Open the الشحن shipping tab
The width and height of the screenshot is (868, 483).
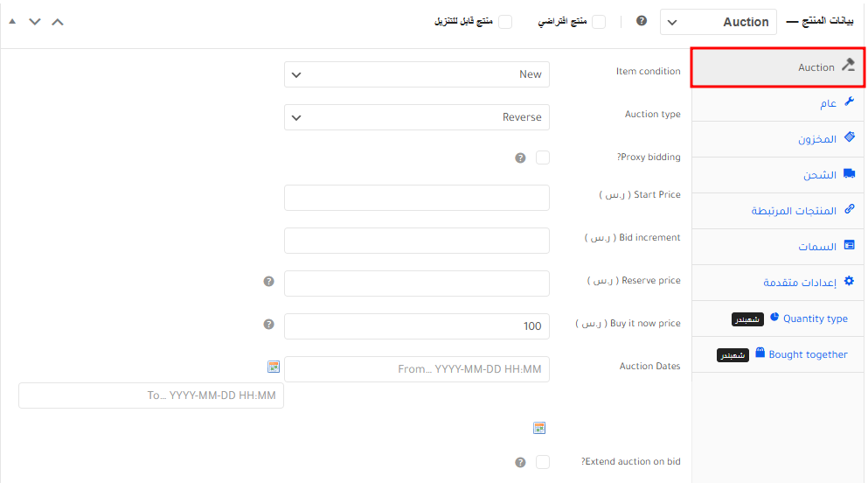pos(819,175)
